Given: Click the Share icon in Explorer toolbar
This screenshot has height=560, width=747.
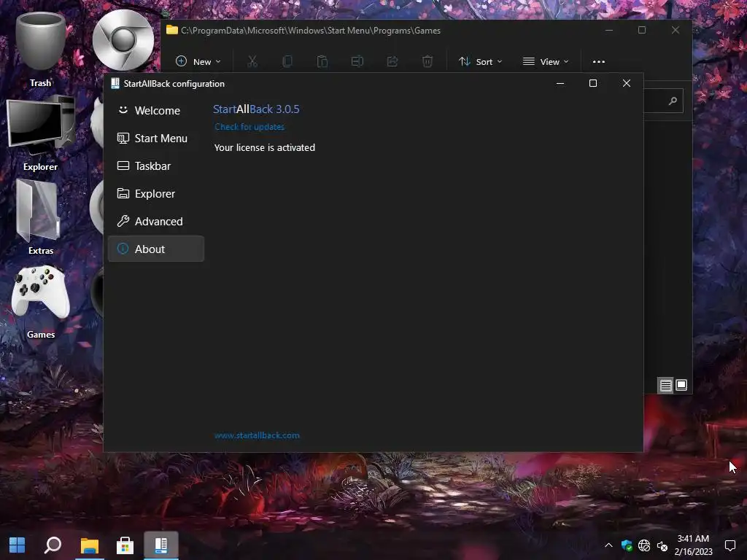Looking at the screenshot, I should pyautogui.click(x=392, y=61).
